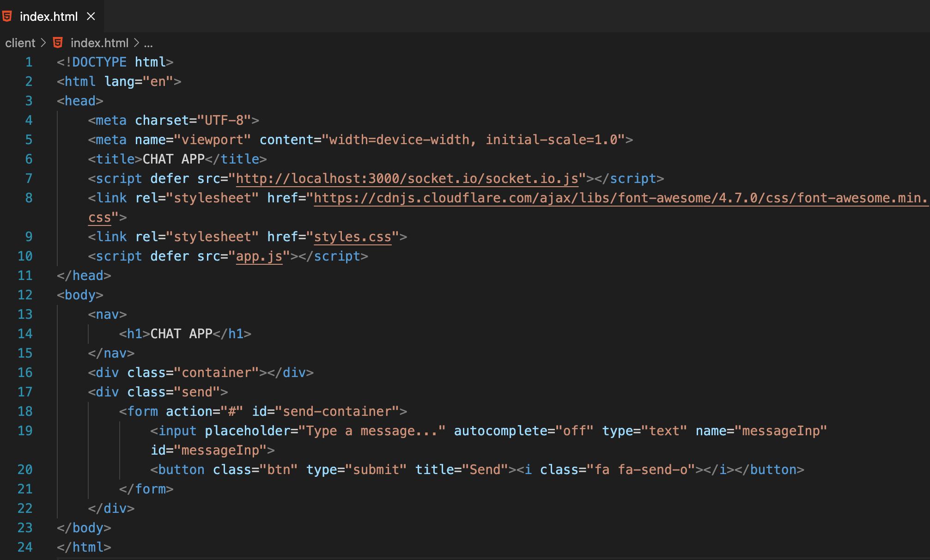Click line number 13 in gutter
The width and height of the screenshot is (930, 560).
(x=25, y=314)
